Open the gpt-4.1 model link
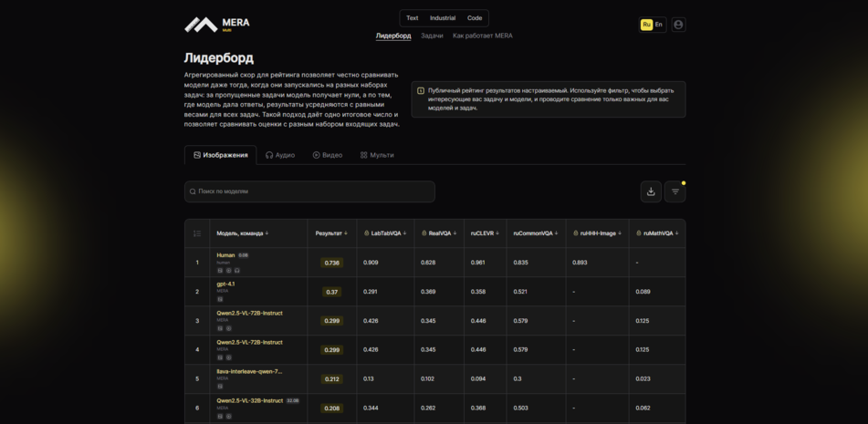 (225, 284)
